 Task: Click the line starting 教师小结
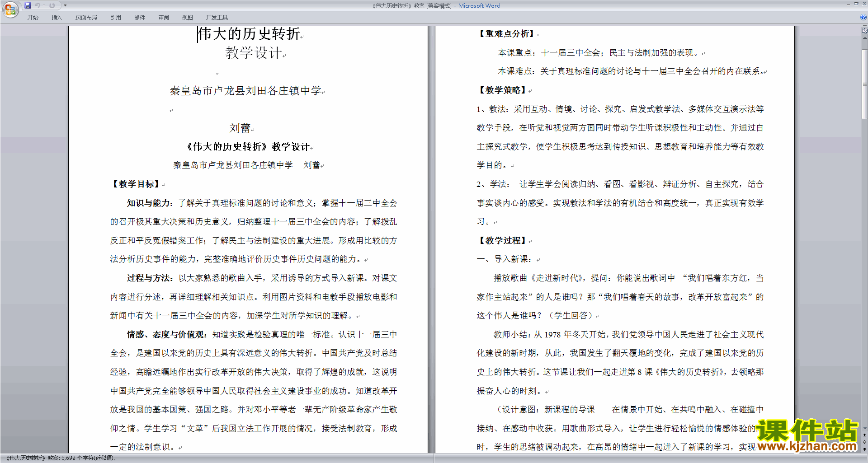pyautogui.click(x=628, y=335)
